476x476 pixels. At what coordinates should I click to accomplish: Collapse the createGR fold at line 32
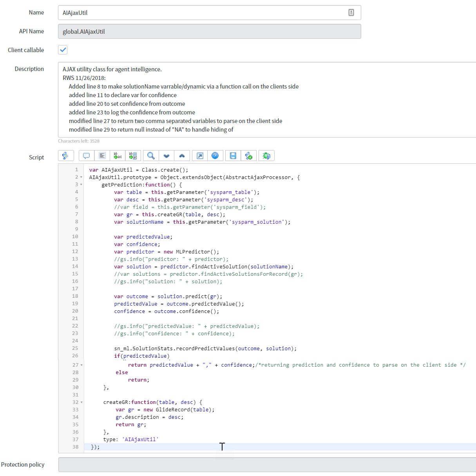pyautogui.click(x=81, y=402)
